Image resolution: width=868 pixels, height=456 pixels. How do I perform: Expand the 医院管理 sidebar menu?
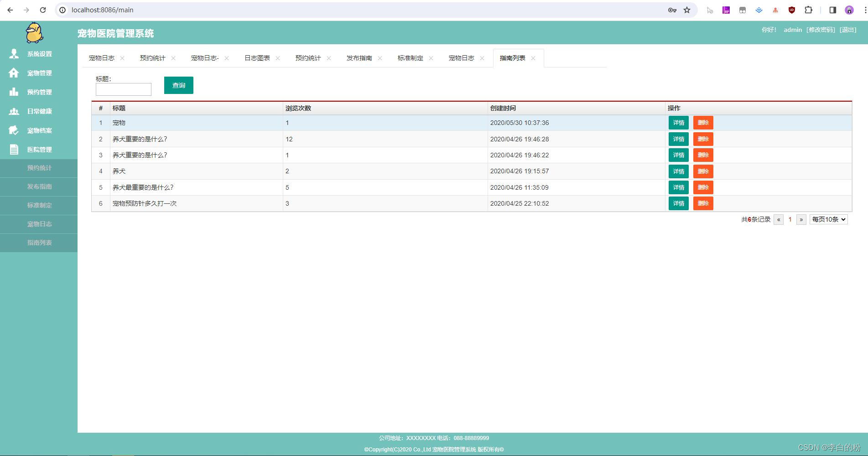[39, 150]
